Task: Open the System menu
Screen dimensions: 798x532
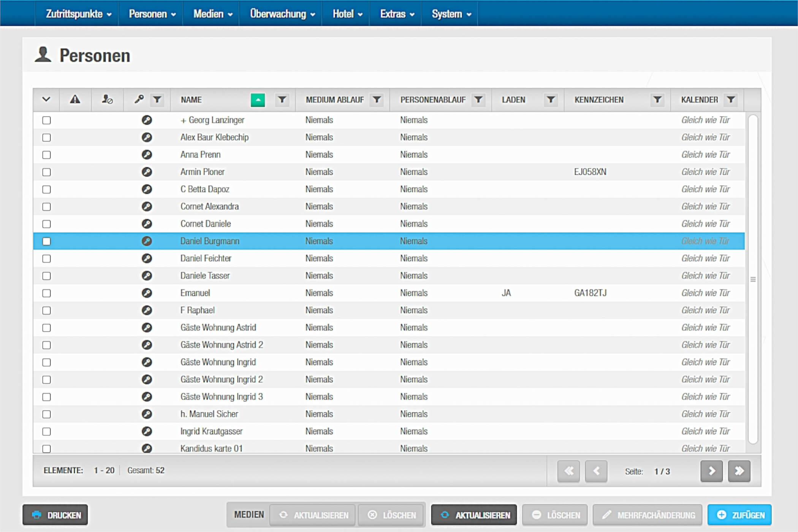Action: 451,14
